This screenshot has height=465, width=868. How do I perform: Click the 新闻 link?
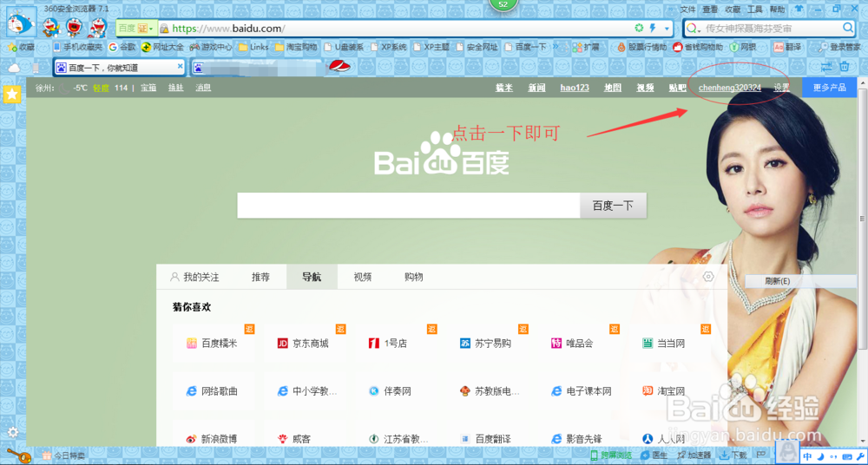(x=536, y=88)
